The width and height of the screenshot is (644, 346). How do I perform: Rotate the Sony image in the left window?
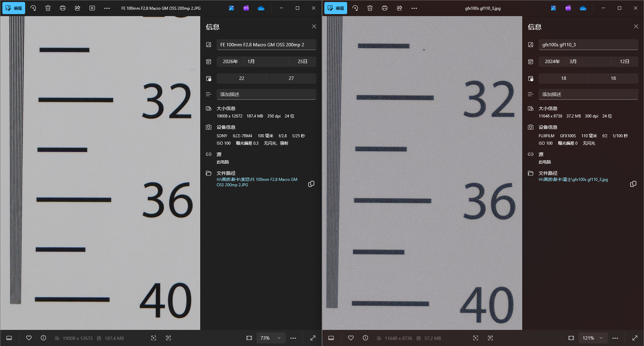(33, 8)
